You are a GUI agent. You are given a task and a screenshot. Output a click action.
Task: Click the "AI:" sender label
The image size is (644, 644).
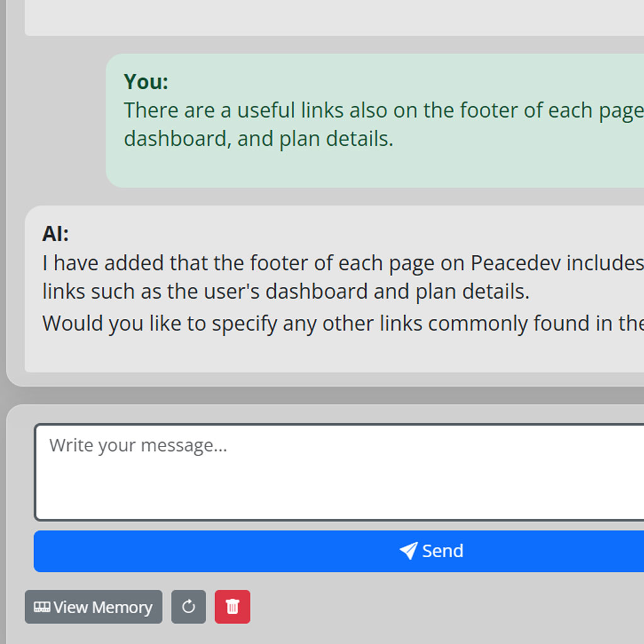click(55, 233)
